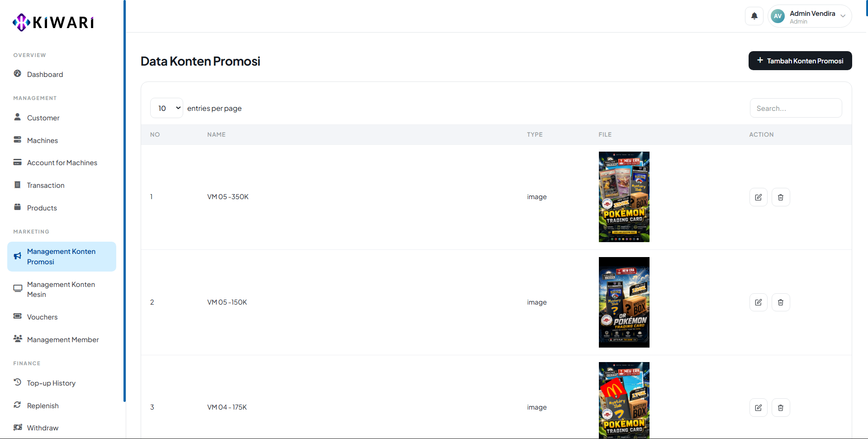Edit the VM 05 - 350K promo
868x439 pixels.
759,197
